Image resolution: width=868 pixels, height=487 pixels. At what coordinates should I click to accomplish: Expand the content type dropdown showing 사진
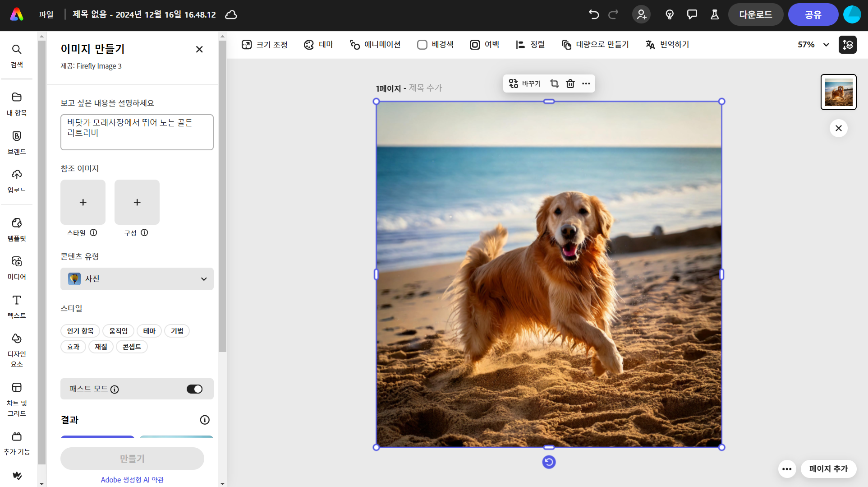[137, 279]
